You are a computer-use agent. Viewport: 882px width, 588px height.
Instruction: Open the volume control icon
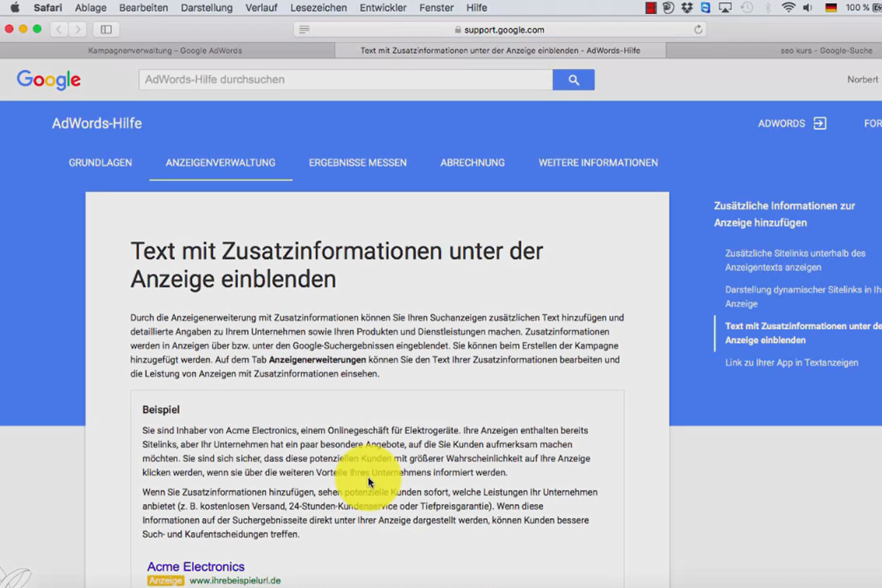point(808,8)
